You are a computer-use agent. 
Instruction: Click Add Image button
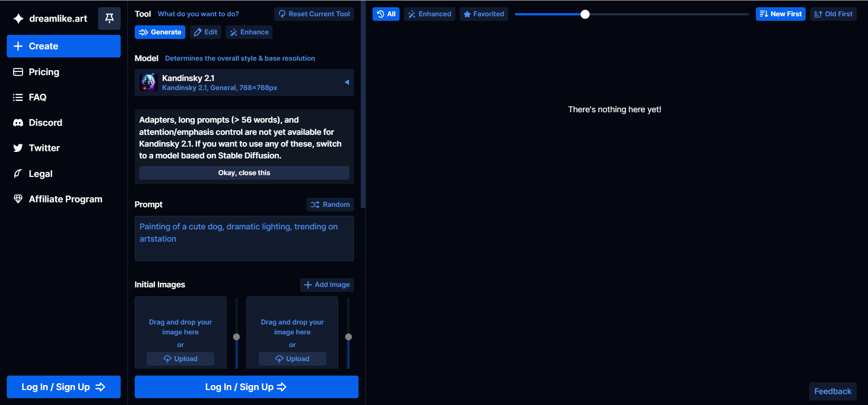click(327, 285)
